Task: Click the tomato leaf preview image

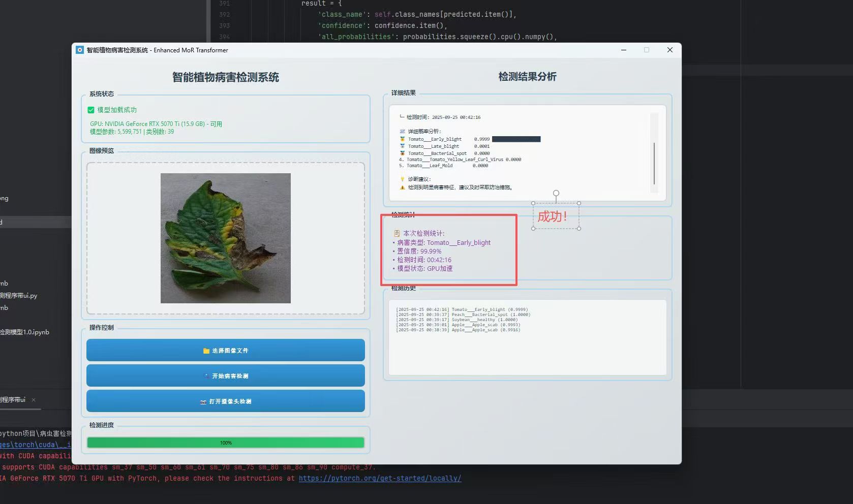Action: tap(225, 238)
